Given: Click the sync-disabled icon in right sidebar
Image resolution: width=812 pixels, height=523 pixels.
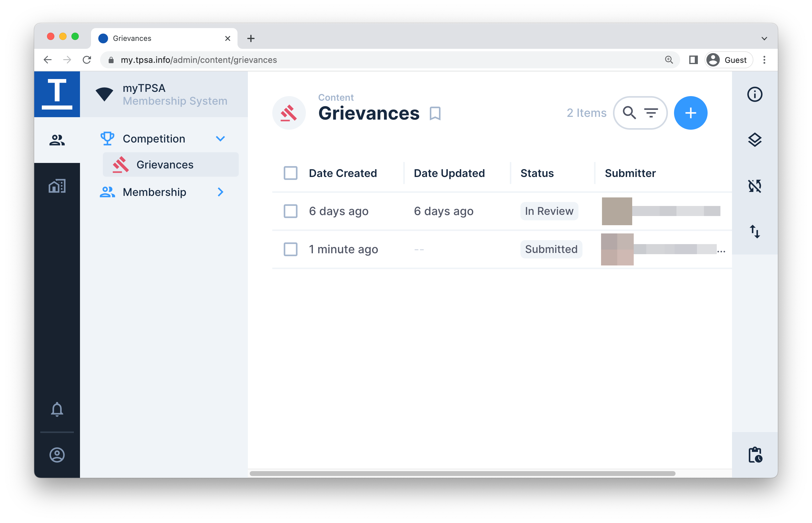Looking at the screenshot, I should click(x=754, y=186).
